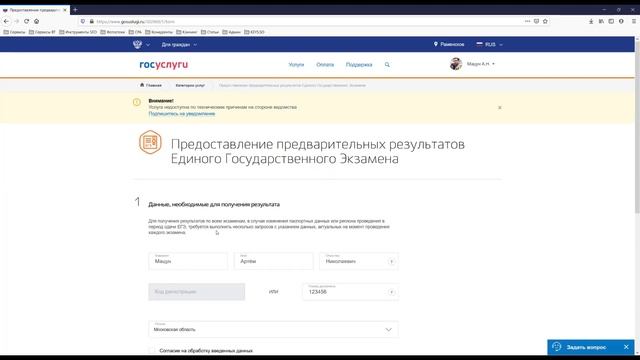Click the help icon in Отчество field
This screenshot has width=640, height=360.
point(391,262)
